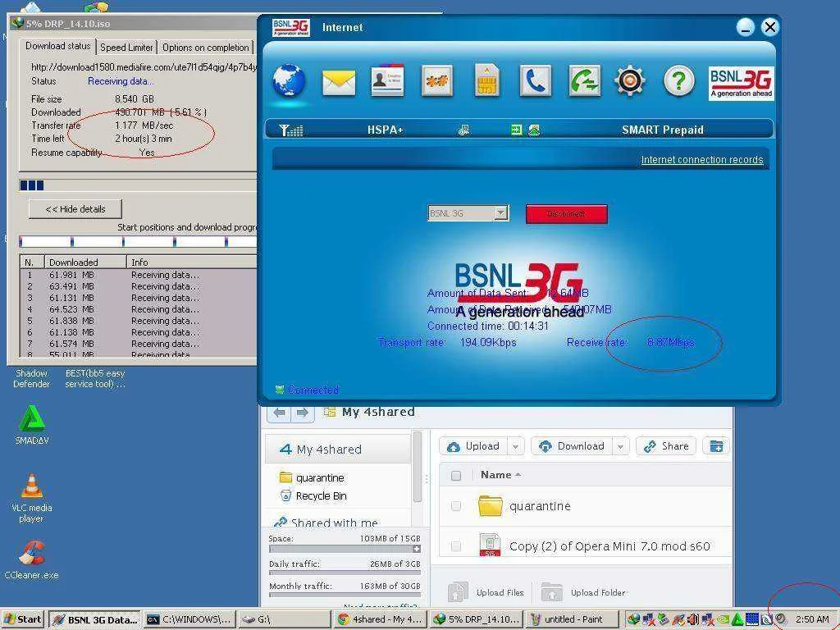Switch to C:\WINDOWS taskbar item
Viewport: 840px width, 630px height.
click(x=189, y=619)
